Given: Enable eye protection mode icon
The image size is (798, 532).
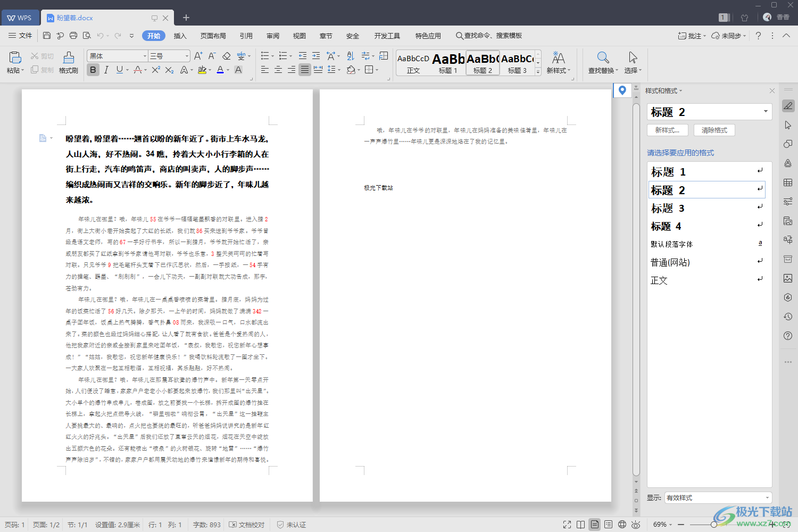Looking at the screenshot, I should pyautogui.click(x=636, y=525).
